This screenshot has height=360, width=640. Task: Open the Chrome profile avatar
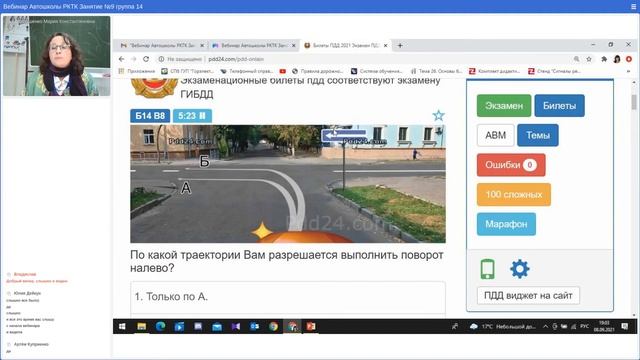(617, 59)
